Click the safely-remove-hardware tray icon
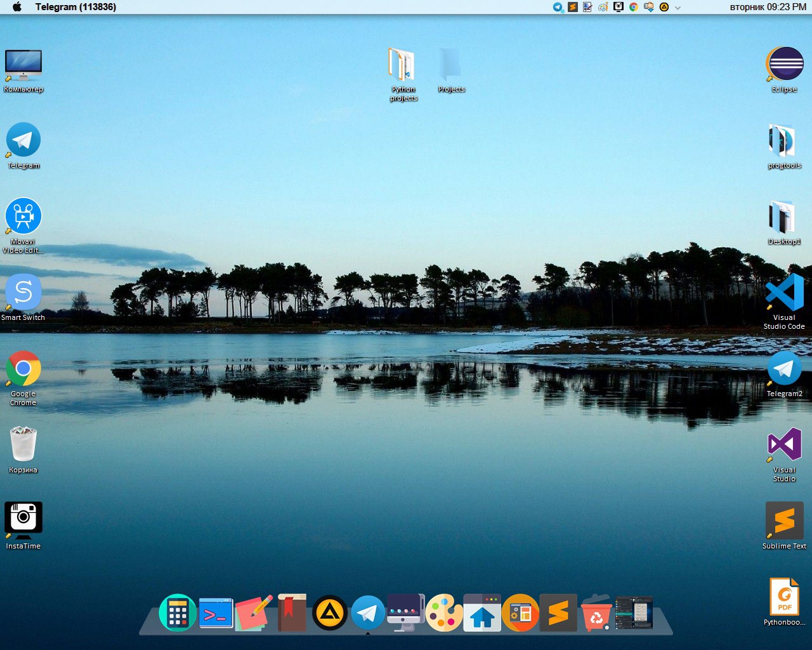812x650 pixels. point(649,7)
